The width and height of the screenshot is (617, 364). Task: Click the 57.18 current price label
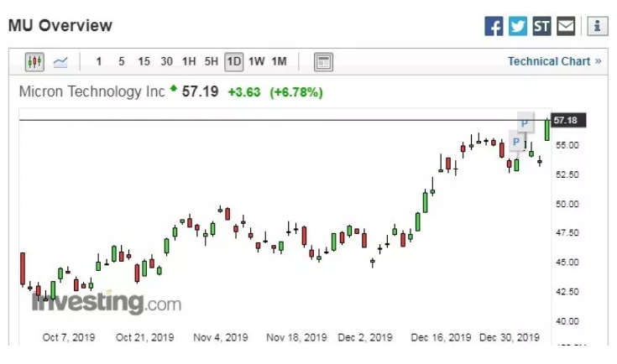coord(568,120)
